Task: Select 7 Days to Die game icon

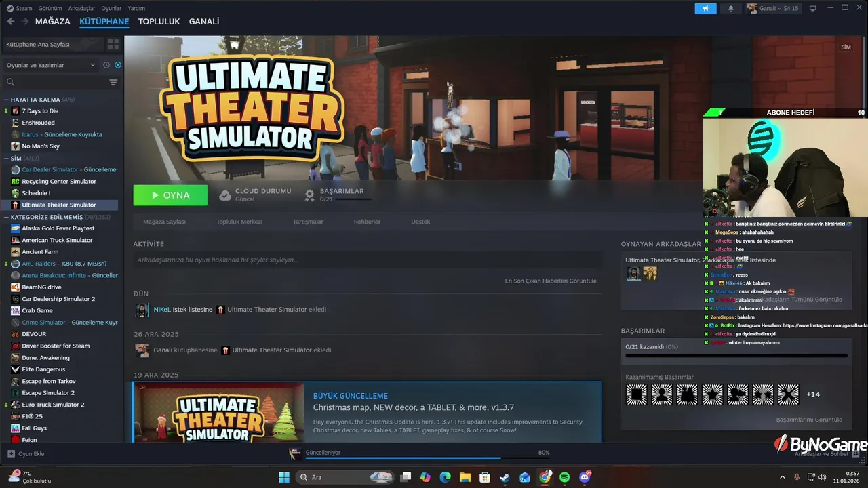Action: click(15, 110)
